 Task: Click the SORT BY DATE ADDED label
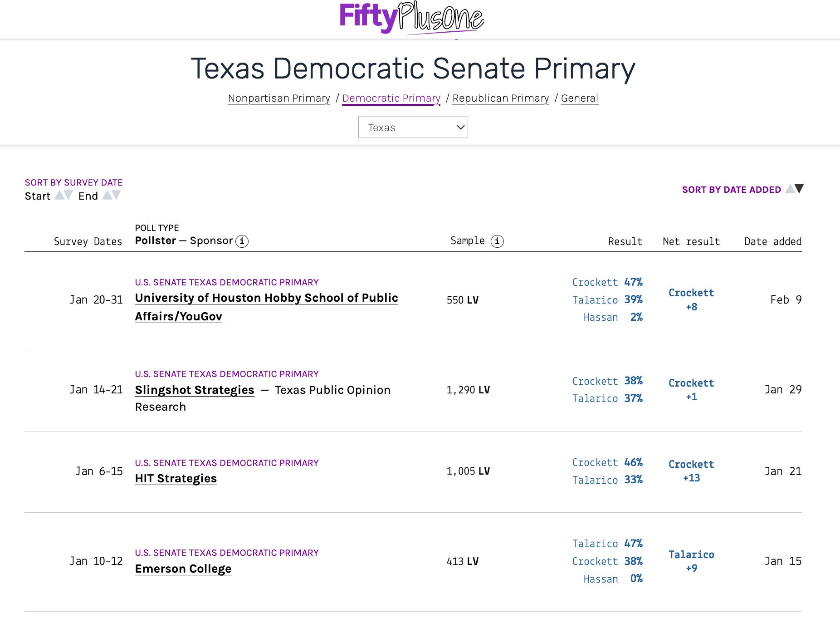(x=731, y=190)
